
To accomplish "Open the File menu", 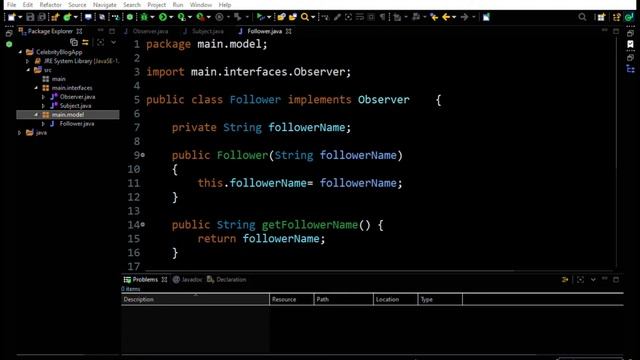I will tap(11, 5).
